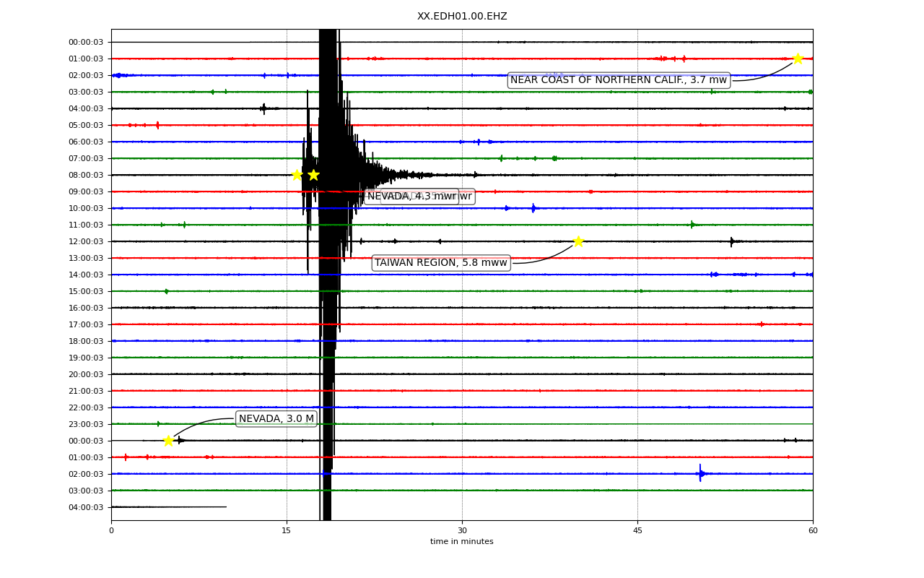This screenshot has width=924, height=578.
Task: Open the TAIWAN REGION, 5.8 mww label
Action: click(441, 263)
